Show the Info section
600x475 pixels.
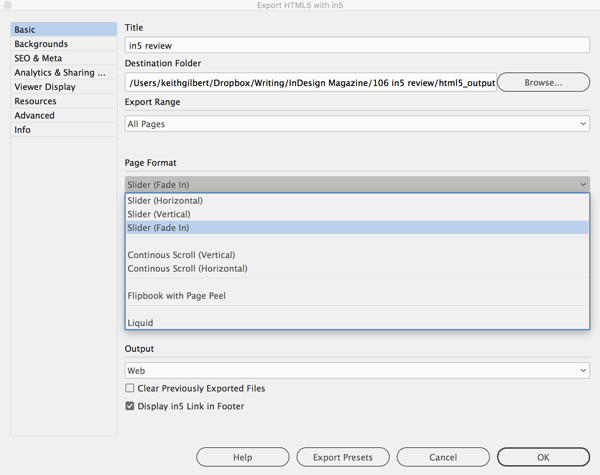coord(64,130)
